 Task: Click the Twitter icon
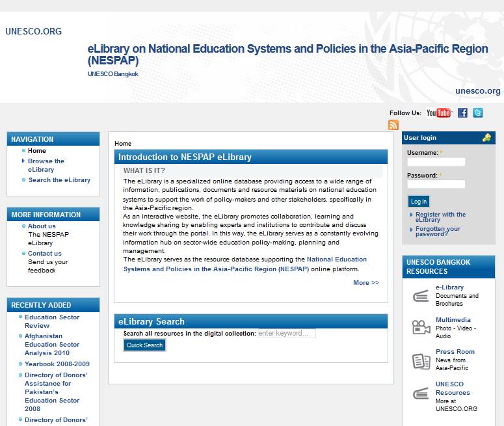coord(478,113)
